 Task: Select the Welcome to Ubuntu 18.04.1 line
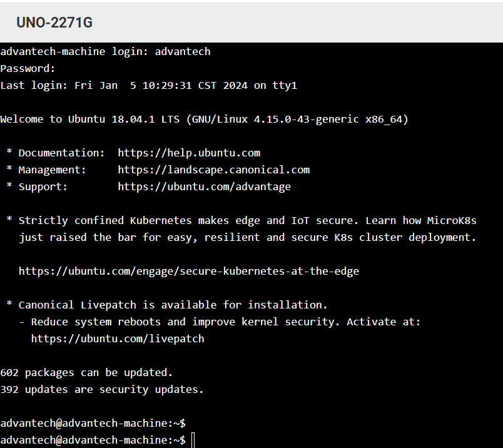204,119
